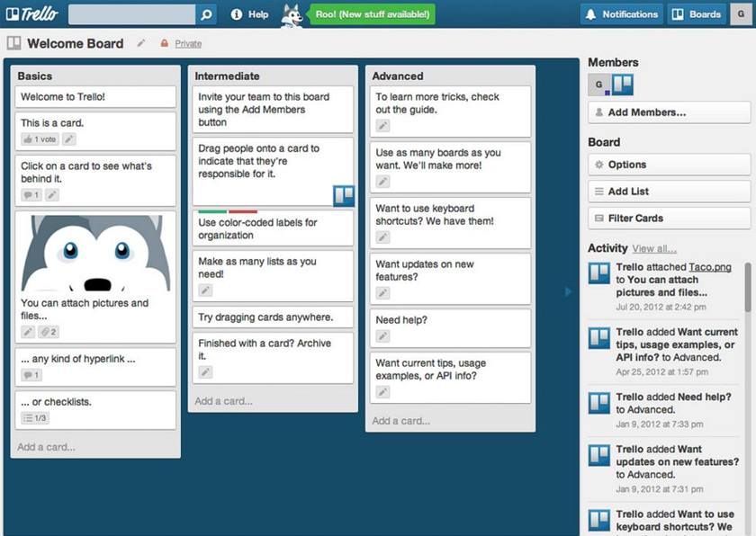
Task: Click the board icon left of Welcome Board title
Action: (x=14, y=43)
